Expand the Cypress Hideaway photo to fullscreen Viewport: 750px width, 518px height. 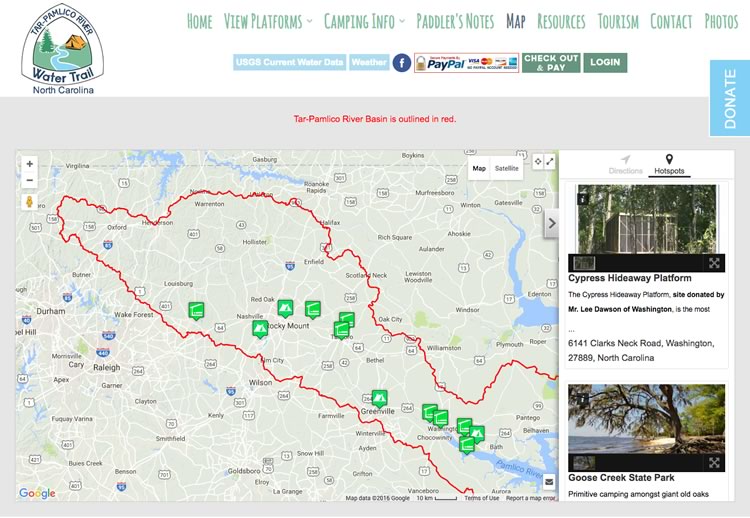pos(714,263)
